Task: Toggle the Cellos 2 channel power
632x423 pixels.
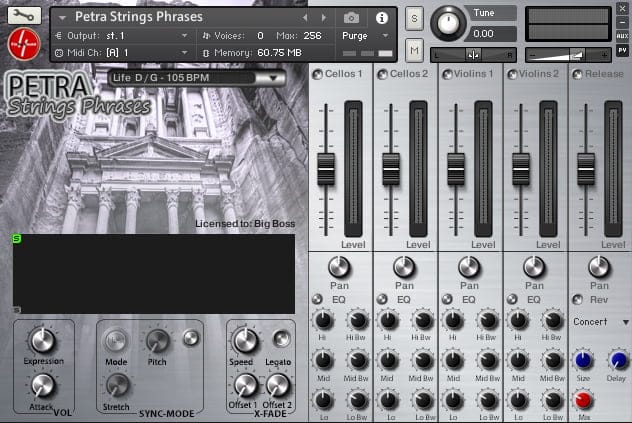Action: coord(382,74)
